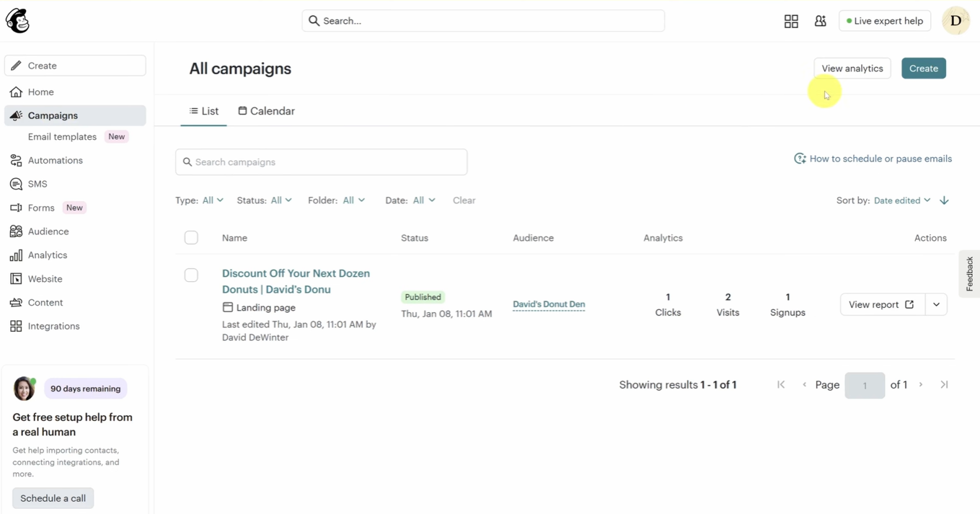This screenshot has width=980, height=514.
Task: Open the apps grid icon
Action: (x=791, y=21)
